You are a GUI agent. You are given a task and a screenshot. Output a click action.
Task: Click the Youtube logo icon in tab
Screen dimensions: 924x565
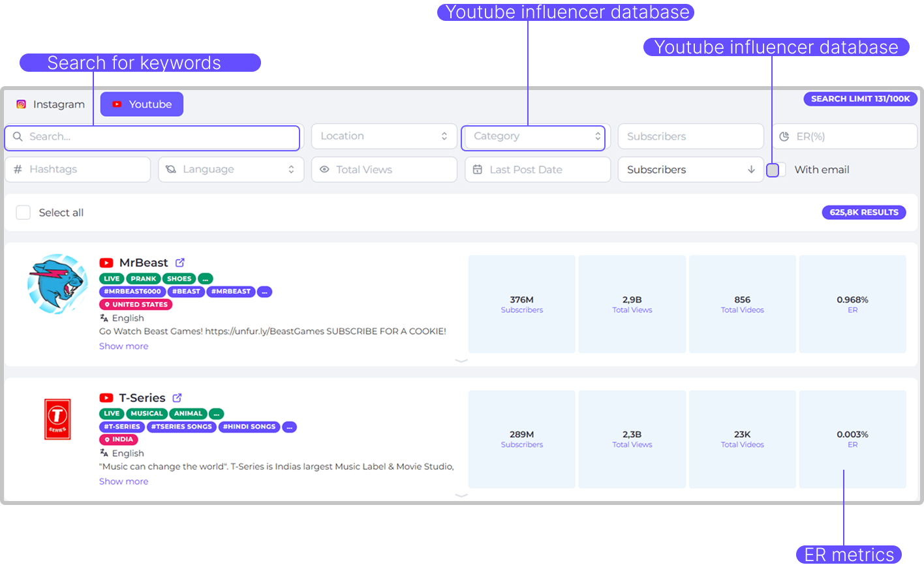pos(117,104)
